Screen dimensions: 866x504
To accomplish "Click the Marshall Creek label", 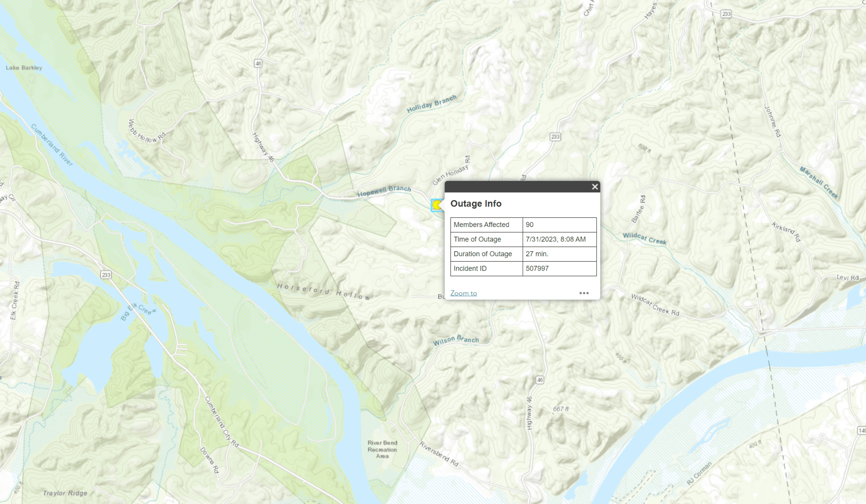I will click(x=819, y=183).
